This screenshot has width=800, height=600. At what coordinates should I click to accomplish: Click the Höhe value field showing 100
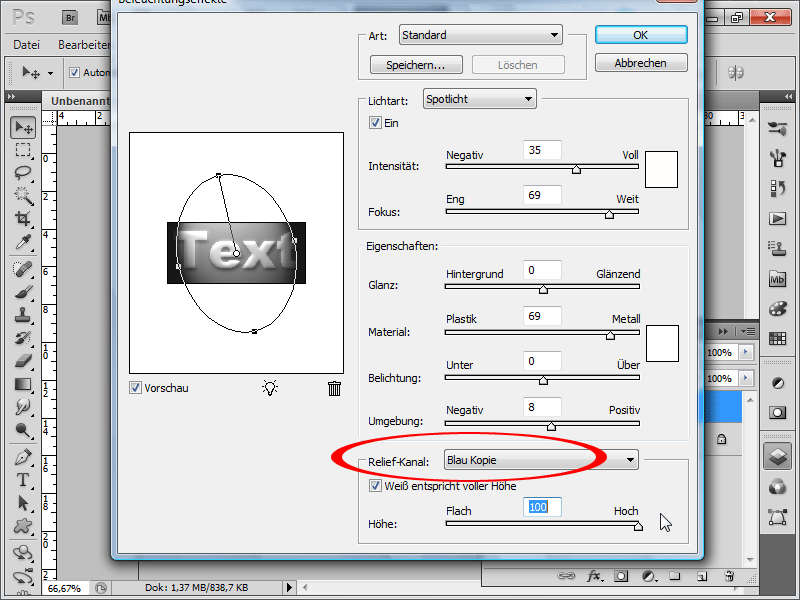click(542, 507)
